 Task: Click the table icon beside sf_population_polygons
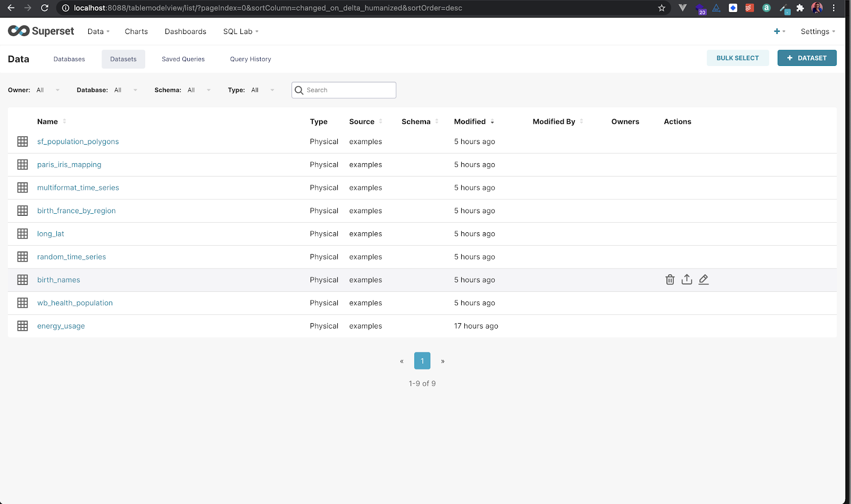[22, 141]
